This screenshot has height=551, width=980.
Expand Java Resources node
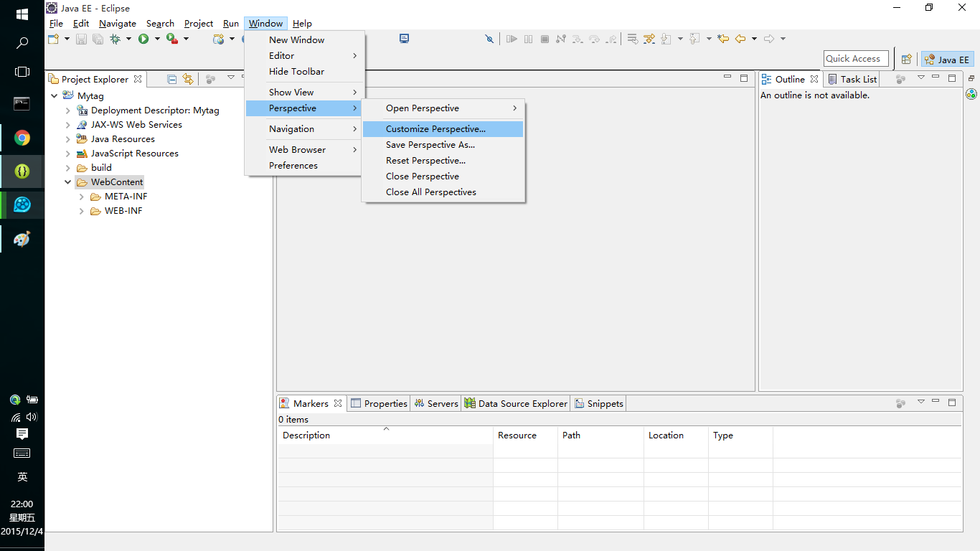click(68, 139)
